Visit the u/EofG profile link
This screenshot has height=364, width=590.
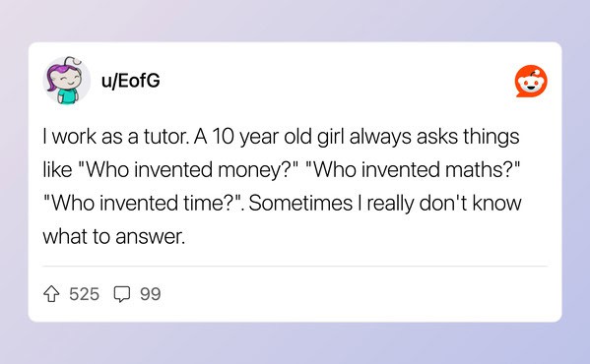point(131,81)
